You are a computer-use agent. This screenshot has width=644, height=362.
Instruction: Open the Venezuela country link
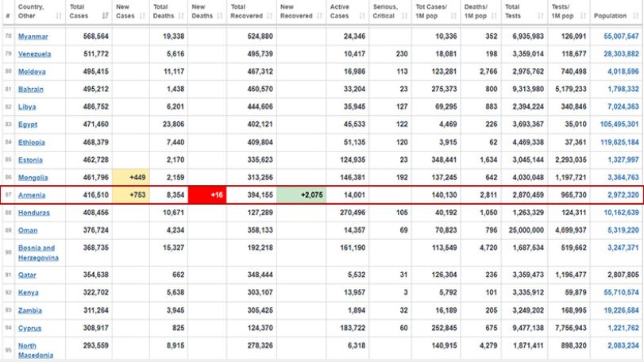tap(34, 54)
